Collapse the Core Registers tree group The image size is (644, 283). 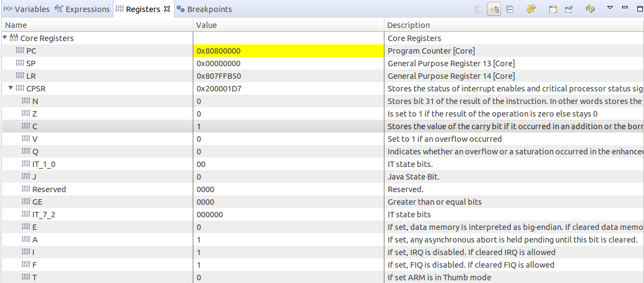click(x=5, y=38)
